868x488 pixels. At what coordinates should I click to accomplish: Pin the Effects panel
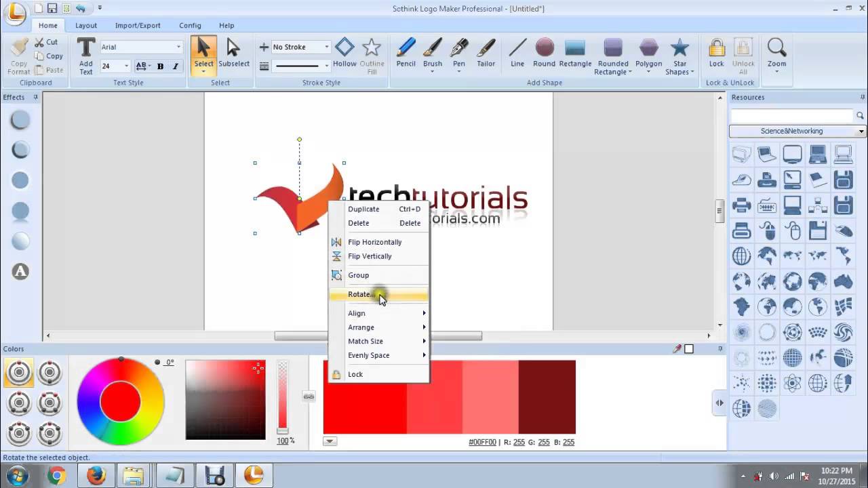tap(36, 97)
